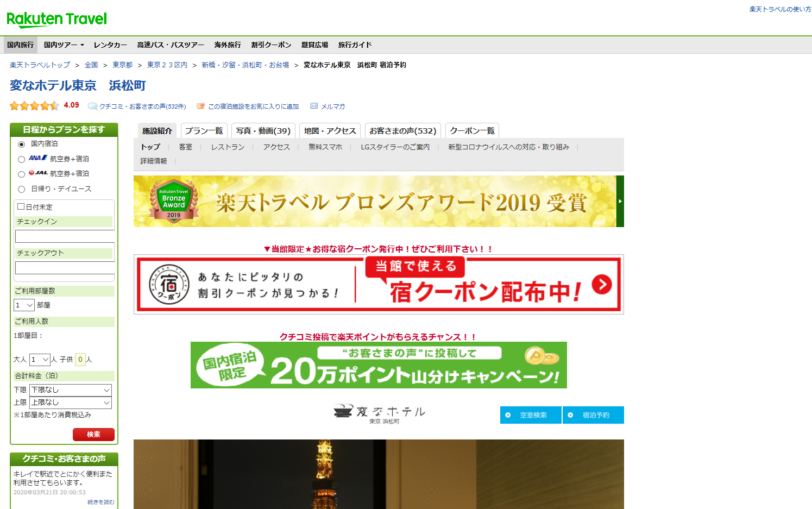Click the blue 空室検索 button
The height and width of the screenshot is (509, 812).
(x=531, y=415)
